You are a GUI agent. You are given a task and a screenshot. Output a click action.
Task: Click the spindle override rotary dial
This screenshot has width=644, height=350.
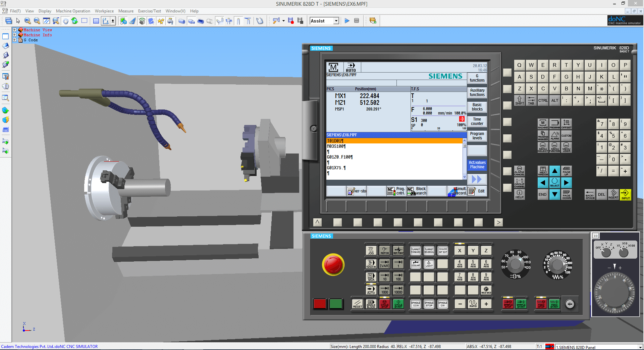click(x=516, y=265)
